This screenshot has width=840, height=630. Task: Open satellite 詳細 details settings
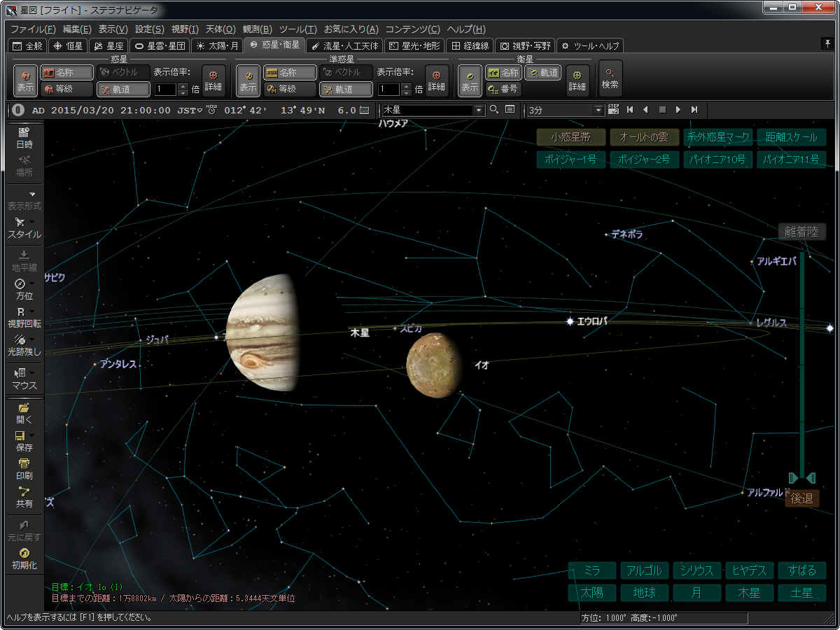(x=577, y=80)
